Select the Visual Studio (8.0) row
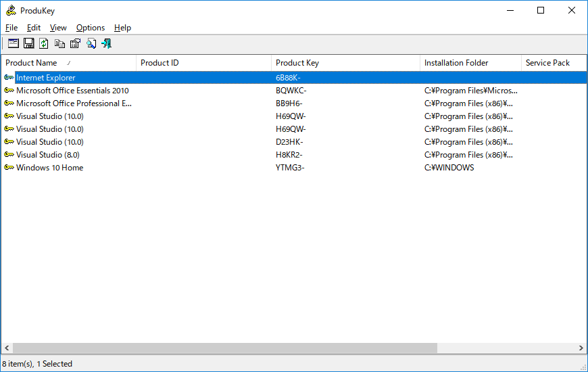The image size is (588, 372). (294, 155)
